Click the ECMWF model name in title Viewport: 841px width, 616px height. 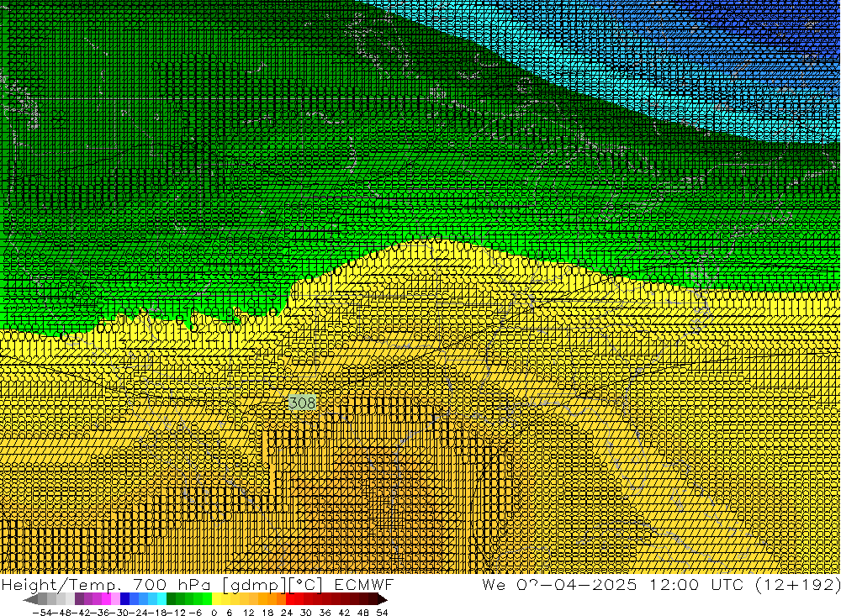click(x=363, y=584)
